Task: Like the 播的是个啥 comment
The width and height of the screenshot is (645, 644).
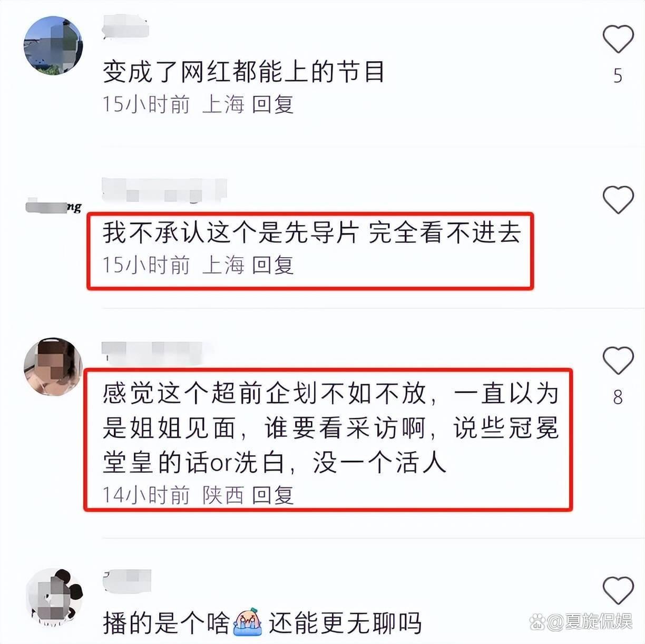Action: pyautogui.click(x=618, y=590)
